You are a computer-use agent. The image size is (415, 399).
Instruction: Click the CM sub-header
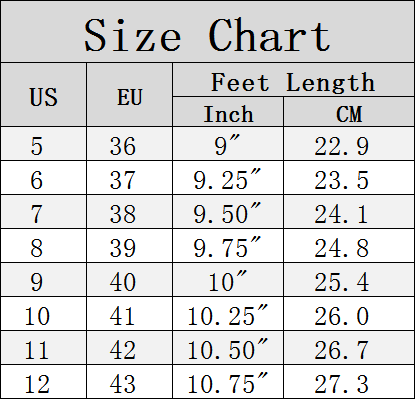point(349,114)
